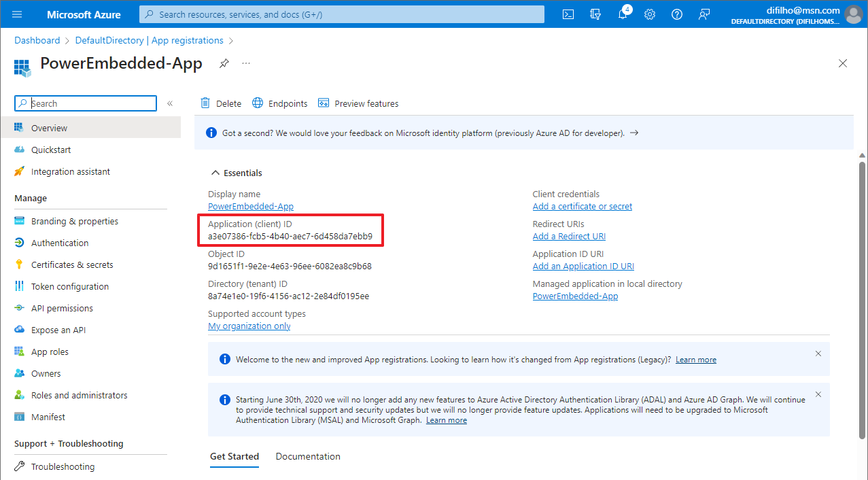The height and width of the screenshot is (480, 868).
Task: Pin PowerEmbedded-App to the dashboard
Action: click(224, 63)
